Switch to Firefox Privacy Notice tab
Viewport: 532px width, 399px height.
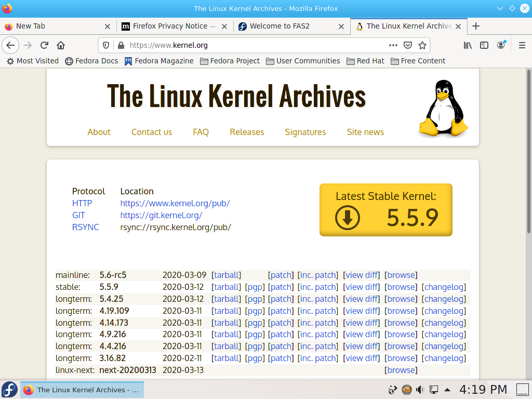(175, 26)
